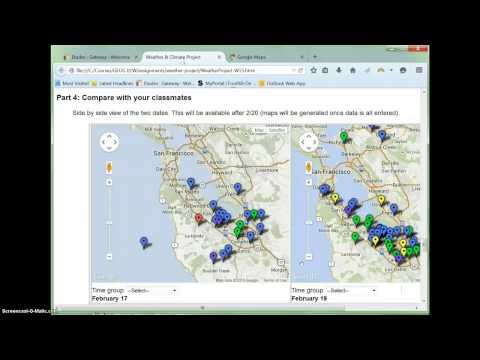480x360 pixels.
Task: Open the address bar history dropdown arrow
Action: tap(293, 70)
